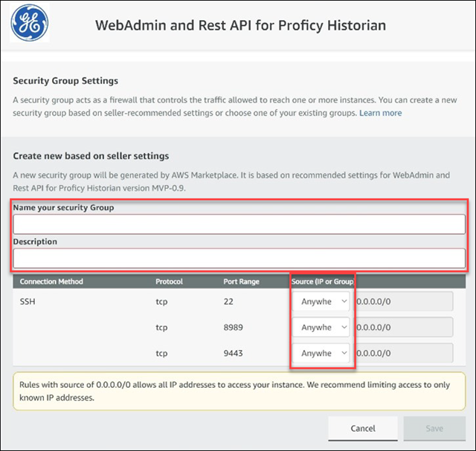
Task: Open source dropdown for port 22
Action: (x=321, y=302)
